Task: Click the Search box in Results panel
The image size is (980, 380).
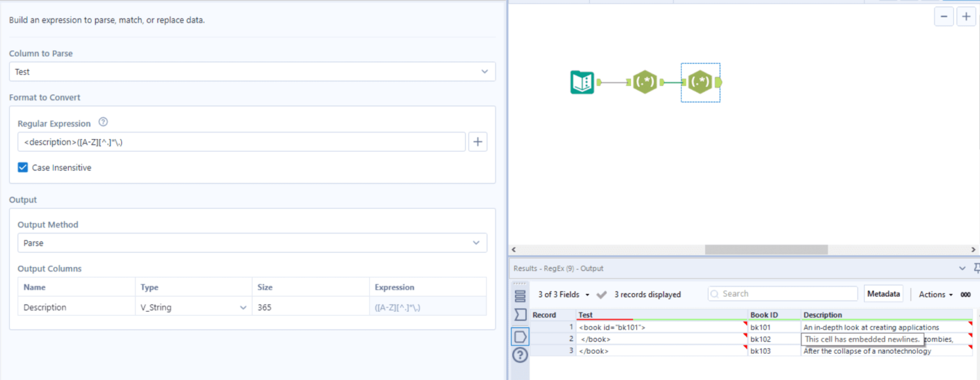Action: pos(782,293)
